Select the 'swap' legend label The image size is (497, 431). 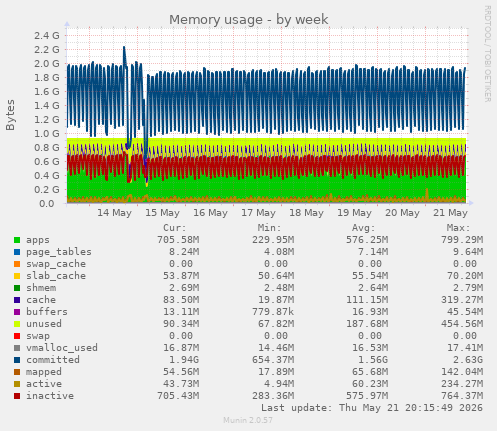point(38,336)
